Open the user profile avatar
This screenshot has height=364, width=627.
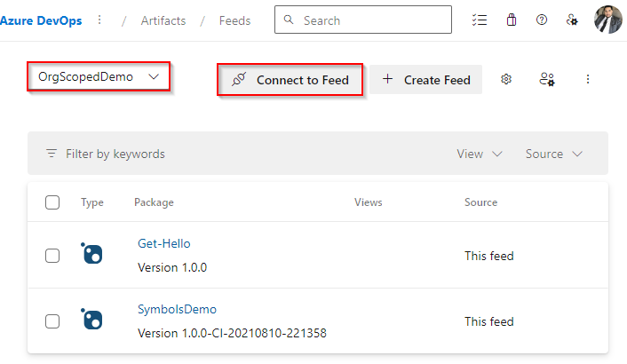click(607, 20)
